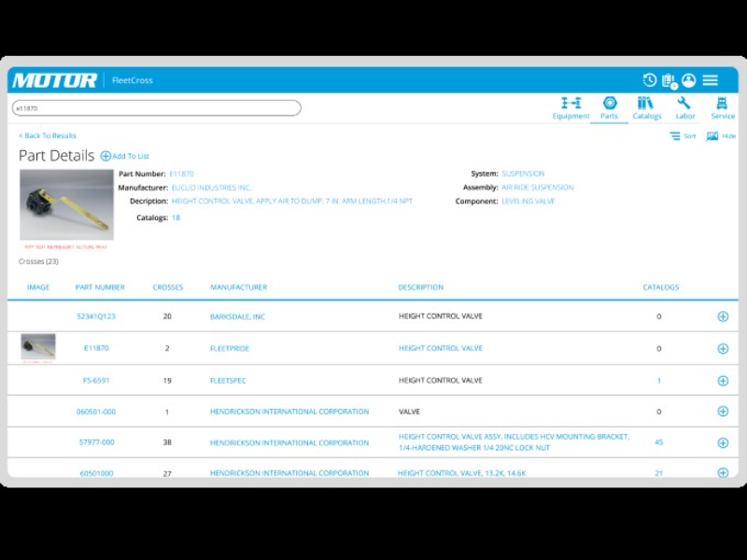Add FleetSpec FS-6591 with plus icon
This screenshot has width=747, height=560.
pyautogui.click(x=723, y=381)
